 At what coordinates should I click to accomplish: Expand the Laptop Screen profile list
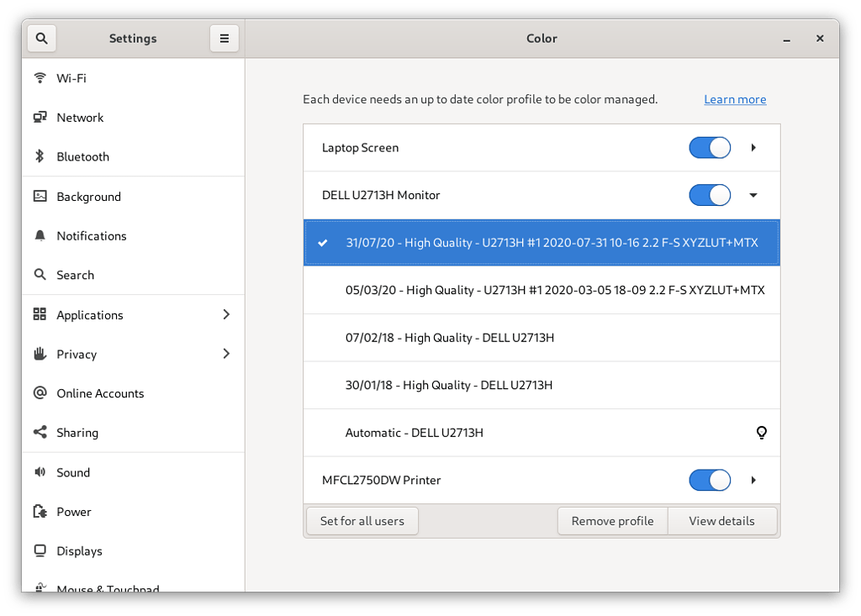tap(753, 148)
